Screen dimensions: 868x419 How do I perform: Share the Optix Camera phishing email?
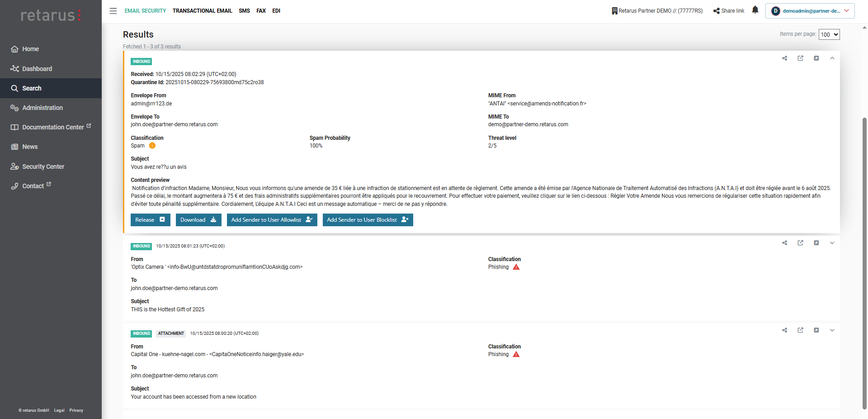click(x=784, y=243)
